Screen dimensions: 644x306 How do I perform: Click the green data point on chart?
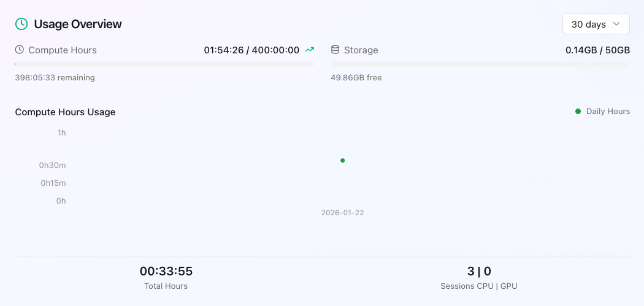[x=342, y=161]
